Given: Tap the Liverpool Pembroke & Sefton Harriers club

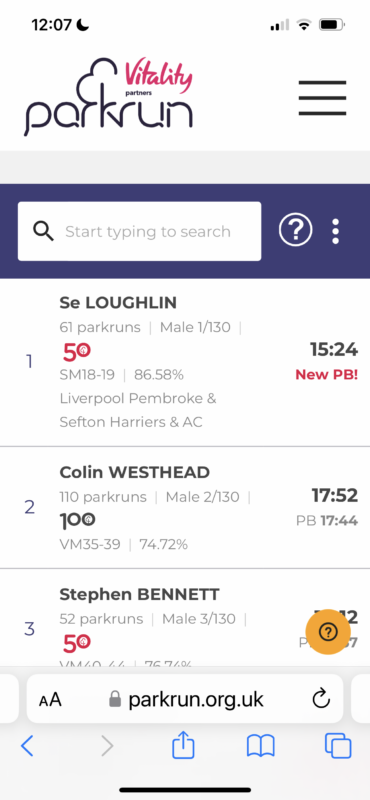Looking at the screenshot, I should [x=138, y=410].
